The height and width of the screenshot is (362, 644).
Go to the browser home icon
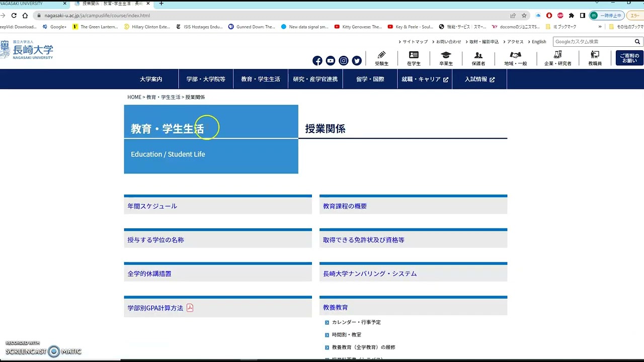[25, 16]
